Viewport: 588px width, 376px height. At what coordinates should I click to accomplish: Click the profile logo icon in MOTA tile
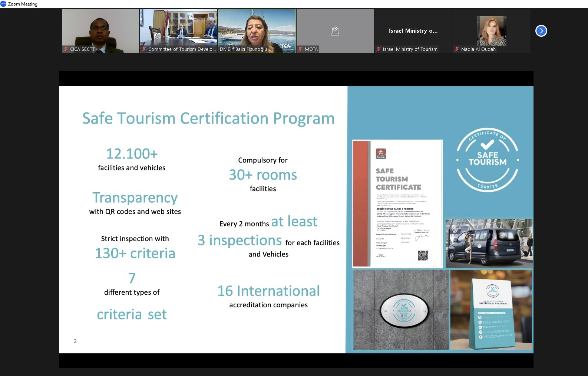[x=335, y=31]
